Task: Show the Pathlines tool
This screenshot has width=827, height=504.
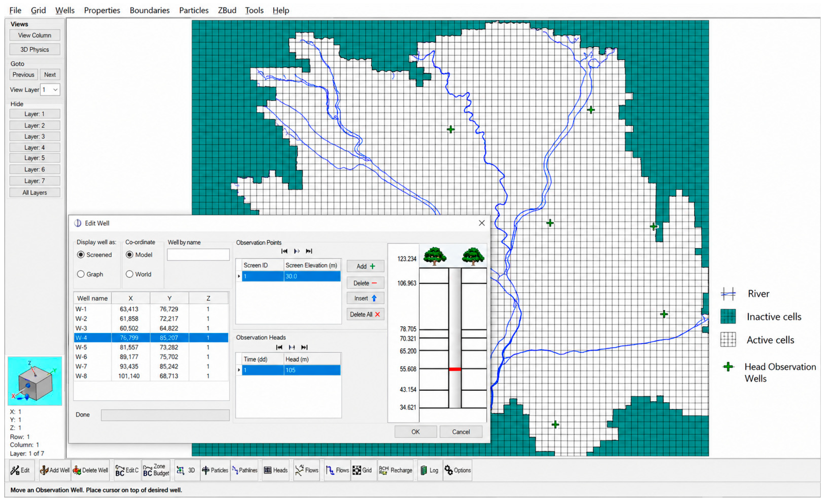Action: pos(245,470)
